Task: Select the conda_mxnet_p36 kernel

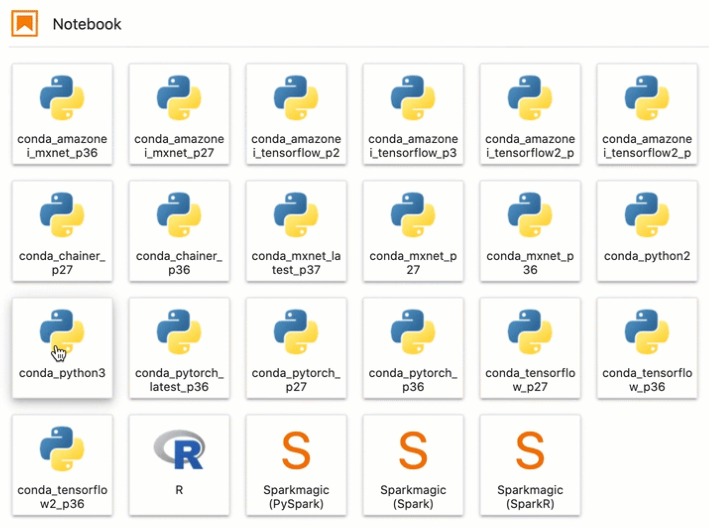Action: pyautogui.click(x=530, y=231)
